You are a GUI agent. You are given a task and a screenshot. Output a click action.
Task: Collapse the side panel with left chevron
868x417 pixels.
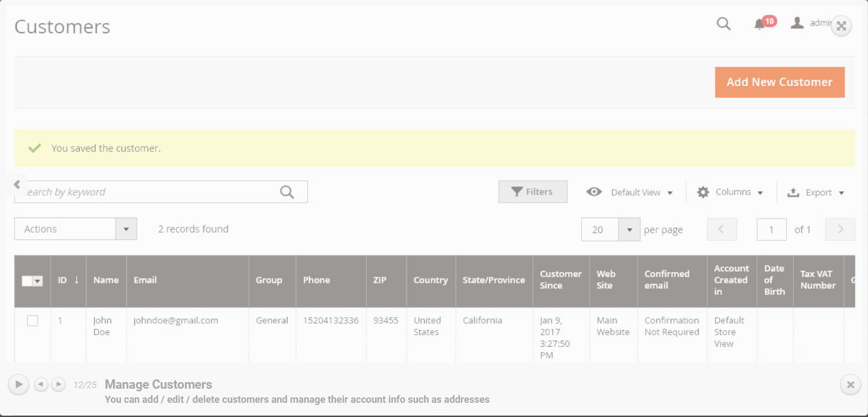[x=17, y=185]
